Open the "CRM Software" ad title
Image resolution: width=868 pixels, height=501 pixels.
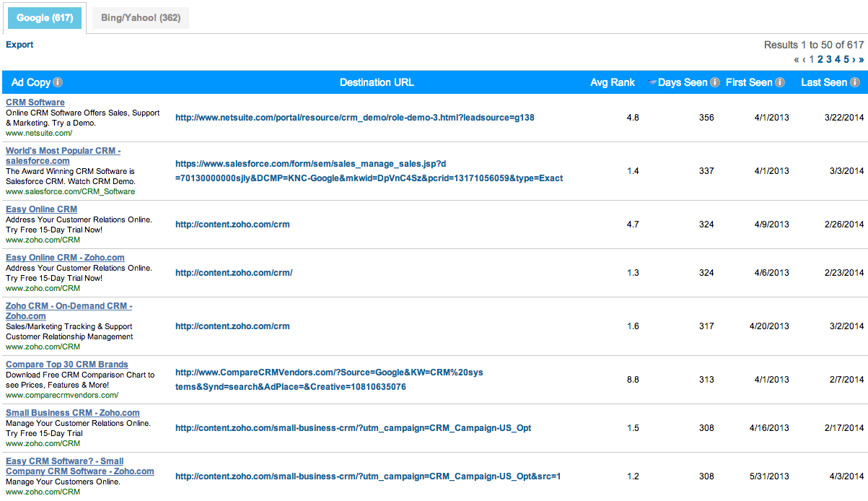[35, 103]
